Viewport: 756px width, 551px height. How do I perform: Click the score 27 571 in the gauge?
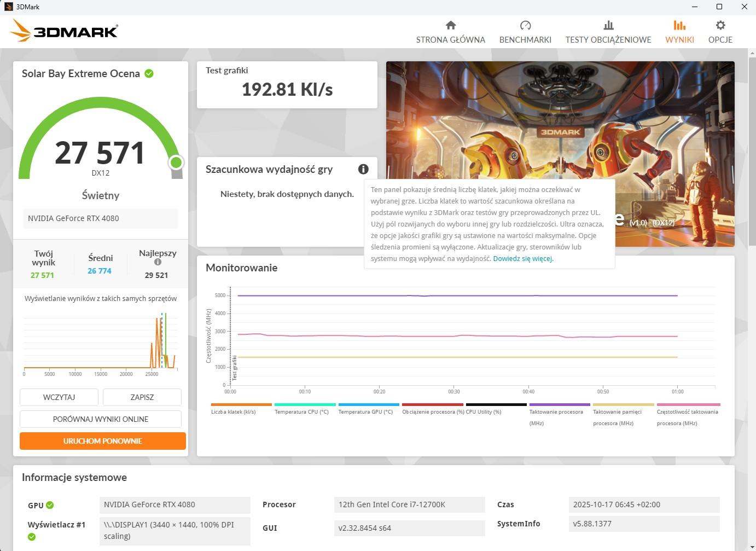(100, 153)
